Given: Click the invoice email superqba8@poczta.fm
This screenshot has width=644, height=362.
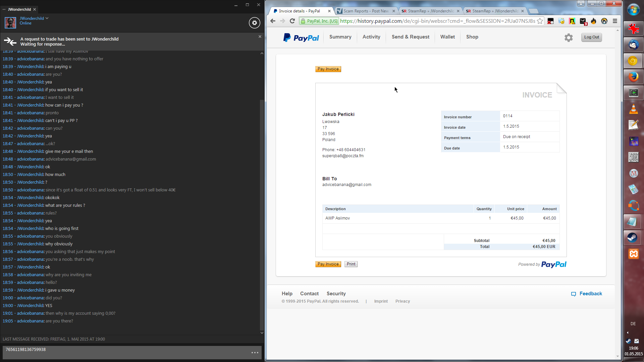Looking at the screenshot, I should pyautogui.click(x=343, y=156).
